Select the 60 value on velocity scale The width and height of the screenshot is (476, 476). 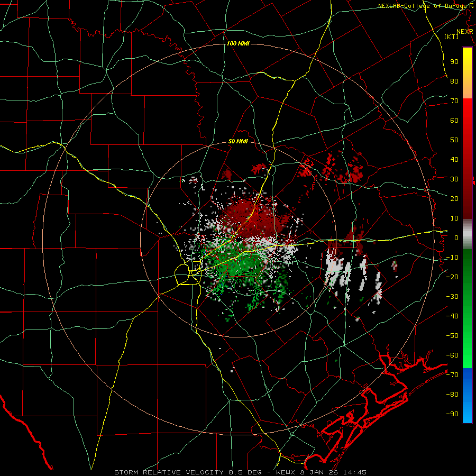click(x=454, y=120)
